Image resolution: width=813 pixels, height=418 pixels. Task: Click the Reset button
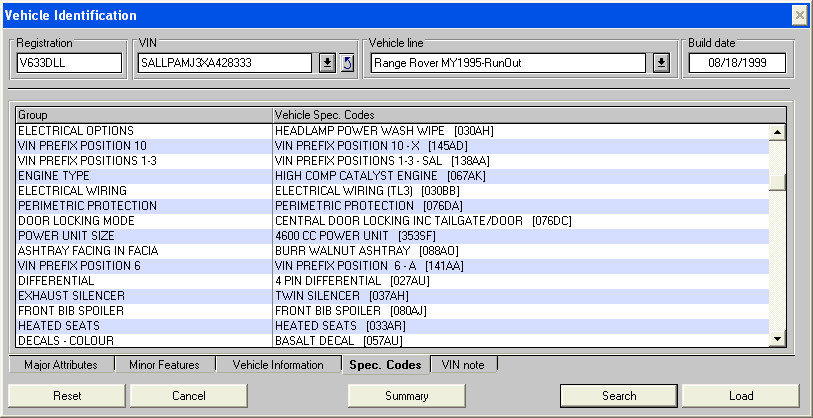click(x=67, y=396)
